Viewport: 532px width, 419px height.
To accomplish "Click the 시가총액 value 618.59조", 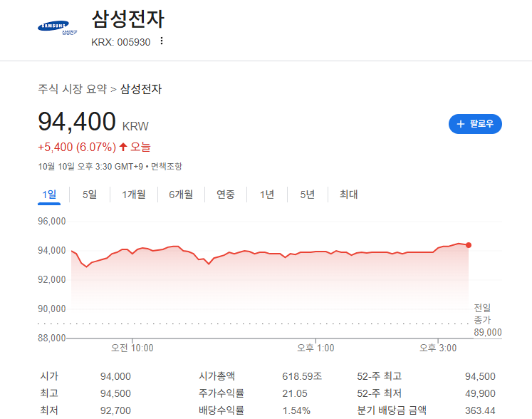I will (x=302, y=376).
